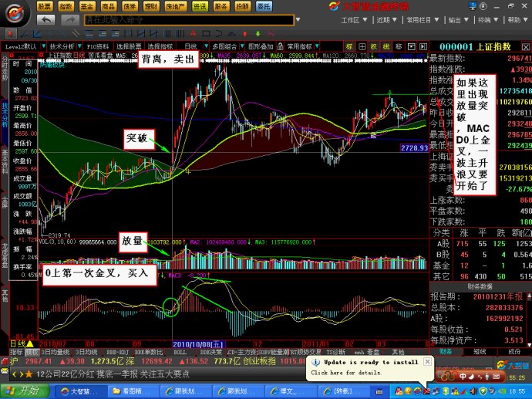The width and height of the screenshot is (532, 399).
Task: Click 'Click here for details' update link
Action: [x=346, y=373]
